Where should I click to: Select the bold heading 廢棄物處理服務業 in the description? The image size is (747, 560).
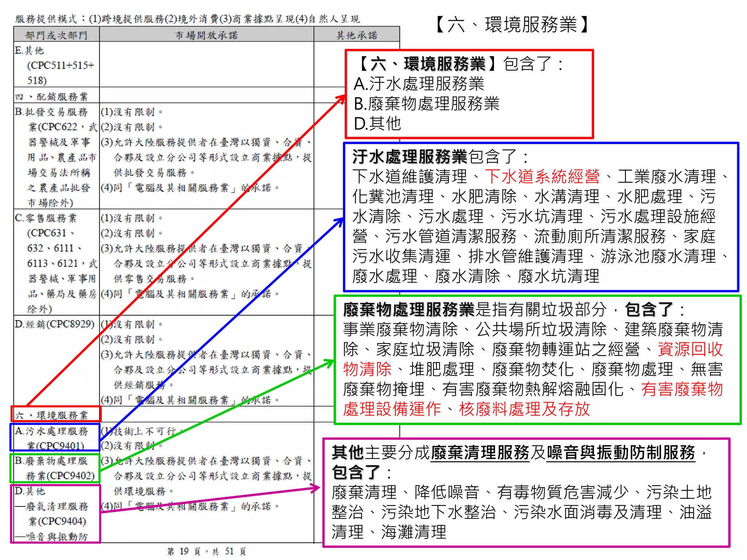coord(409,310)
